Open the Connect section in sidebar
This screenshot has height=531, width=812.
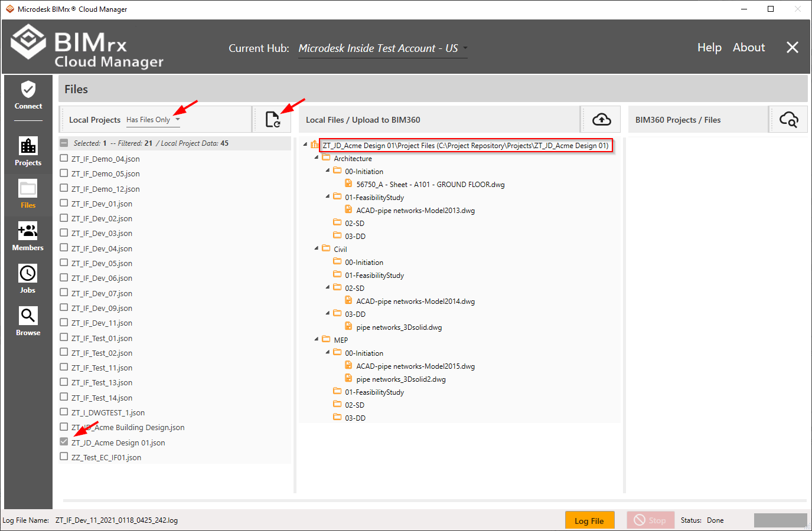point(28,96)
